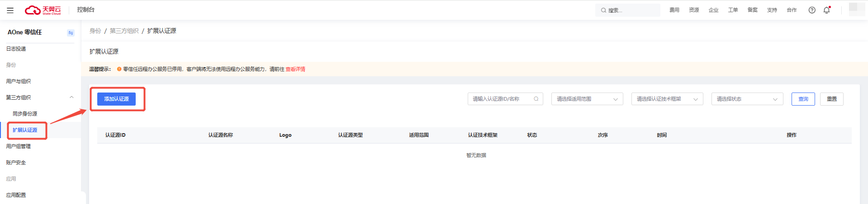Click the user avatar at top right
868x204 pixels.
click(x=857, y=9)
